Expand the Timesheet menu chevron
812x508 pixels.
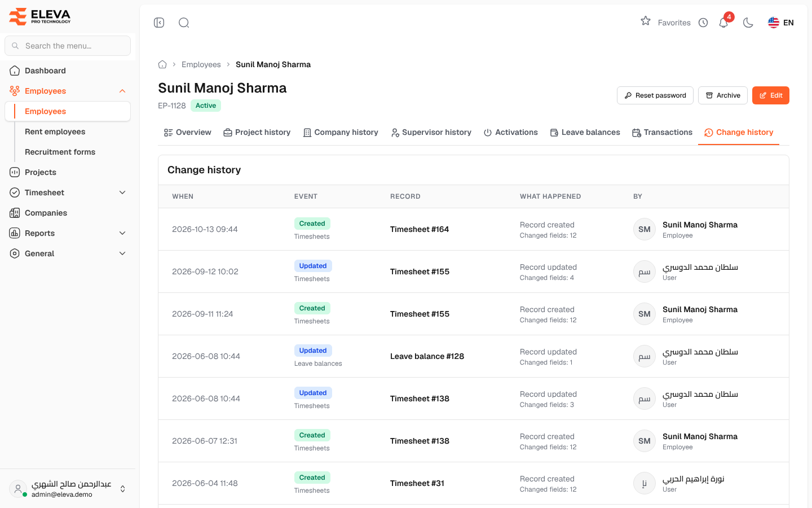pyautogui.click(x=122, y=192)
